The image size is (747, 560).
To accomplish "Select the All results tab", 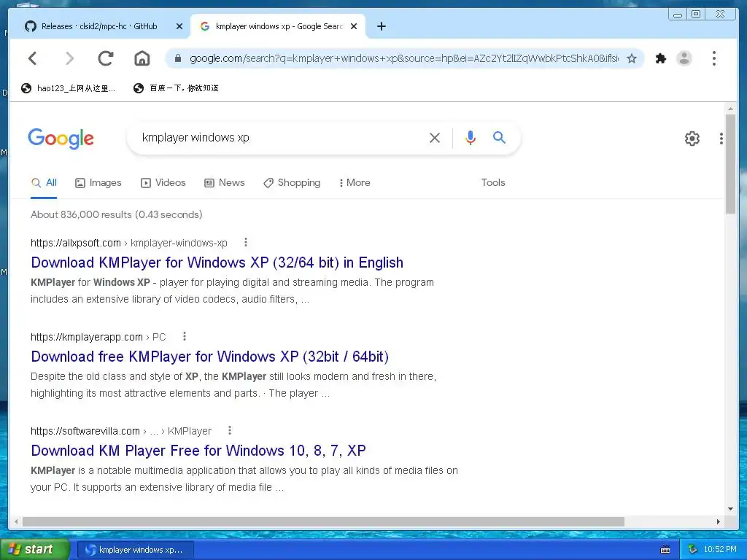I will pyautogui.click(x=44, y=183).
